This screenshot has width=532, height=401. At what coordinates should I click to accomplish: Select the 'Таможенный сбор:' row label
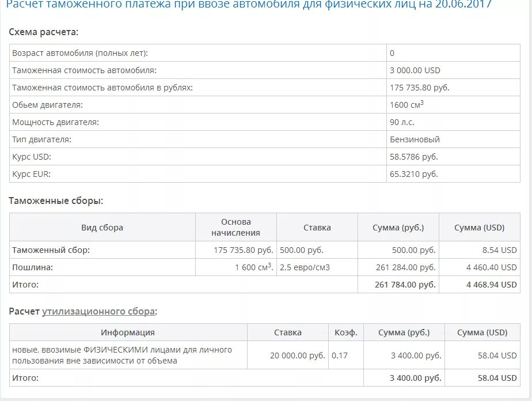pos(51,250)
